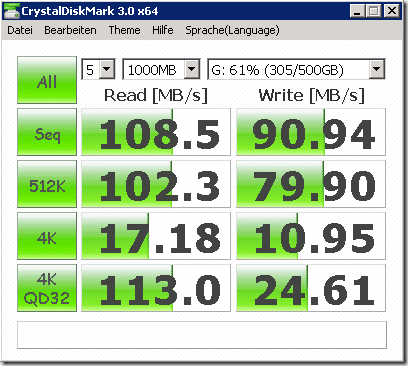This screenshot has width=408, height=366.
Task: Click the Seq write result 90.94
Action: click(311, 132)
